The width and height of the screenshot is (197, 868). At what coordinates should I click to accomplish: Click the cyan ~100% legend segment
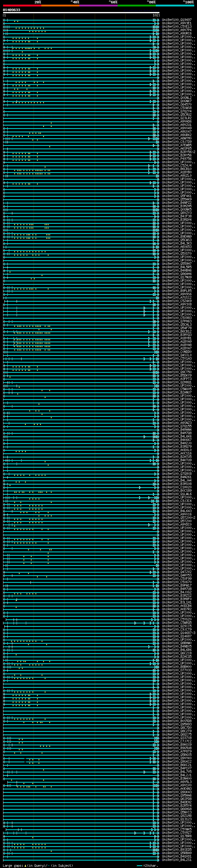point(175,6)
